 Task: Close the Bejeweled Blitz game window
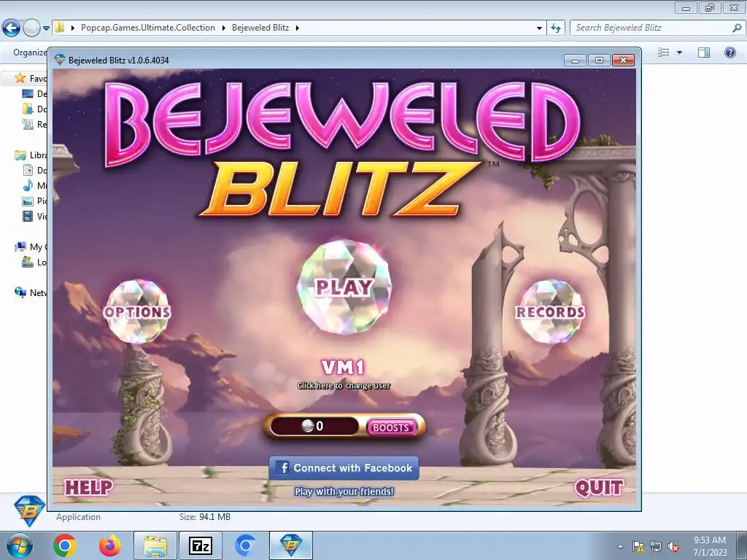(x=623, y=60)
